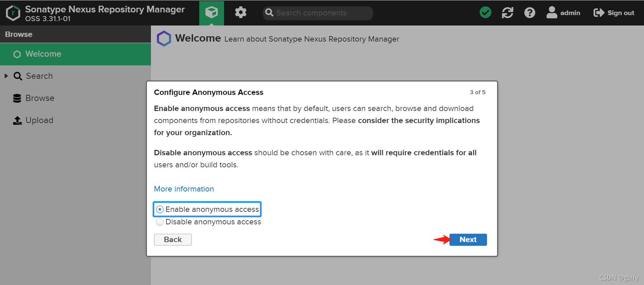Click the magnifier icon beside Search
The width and height of the screenshot is (644, 285).
[18, 76]
